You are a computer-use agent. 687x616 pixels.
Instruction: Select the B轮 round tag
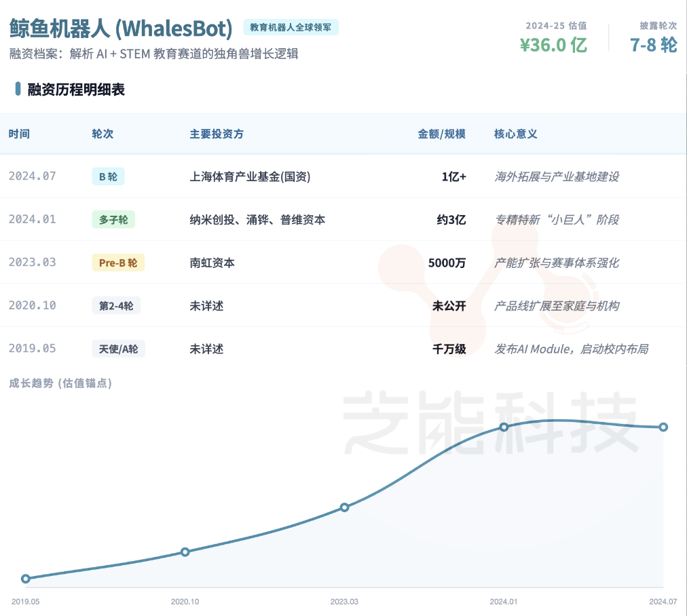pyautogui.click(x=108, y=176)
